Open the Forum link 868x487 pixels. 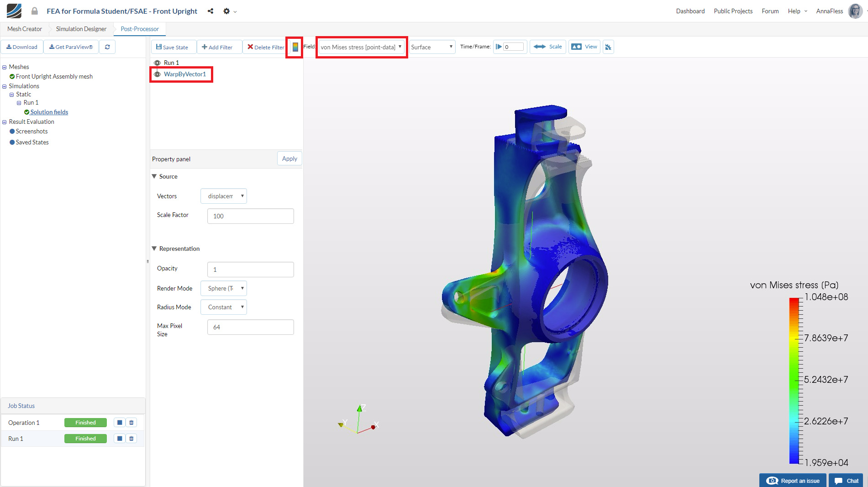(770, 11)
